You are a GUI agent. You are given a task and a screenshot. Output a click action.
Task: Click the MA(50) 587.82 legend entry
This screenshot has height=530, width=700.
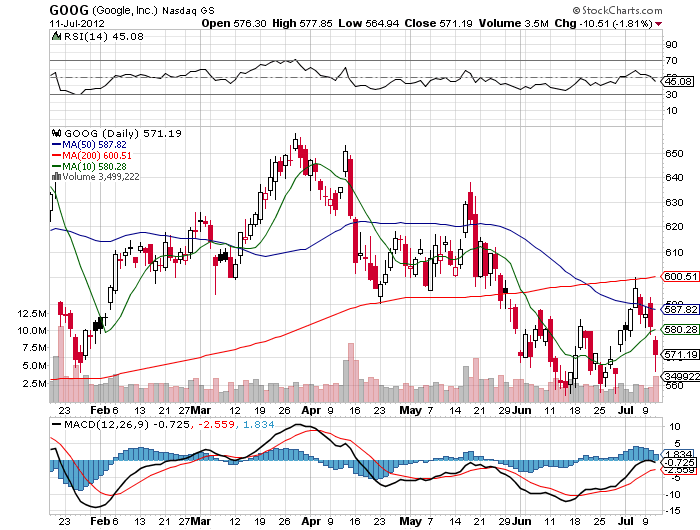89,145
